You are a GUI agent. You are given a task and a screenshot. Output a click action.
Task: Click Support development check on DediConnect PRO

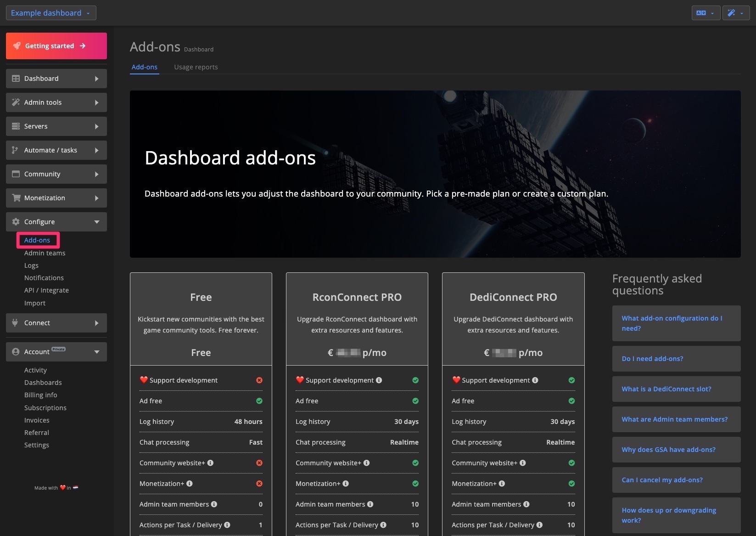tap(571, 380)
